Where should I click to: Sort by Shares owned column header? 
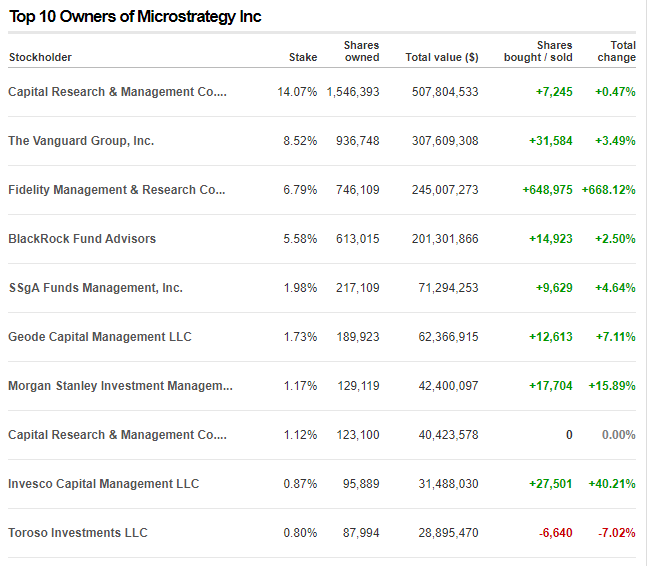coord(361,51)
